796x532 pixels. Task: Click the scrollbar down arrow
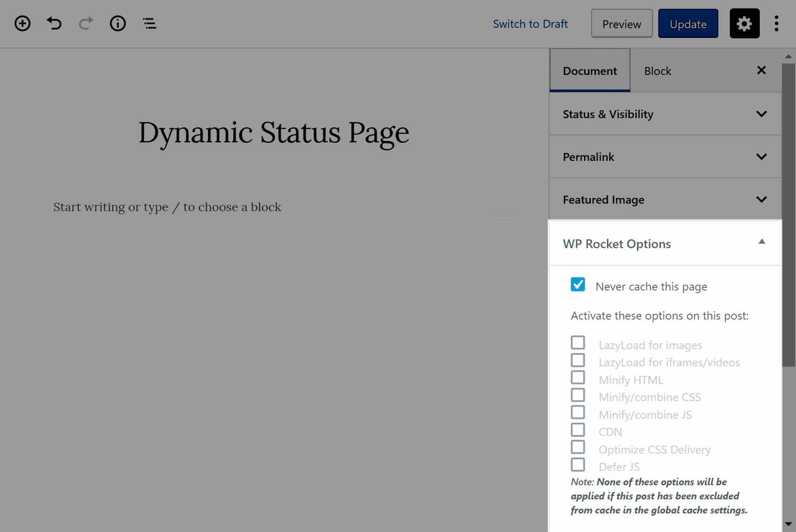coord(788,524)
